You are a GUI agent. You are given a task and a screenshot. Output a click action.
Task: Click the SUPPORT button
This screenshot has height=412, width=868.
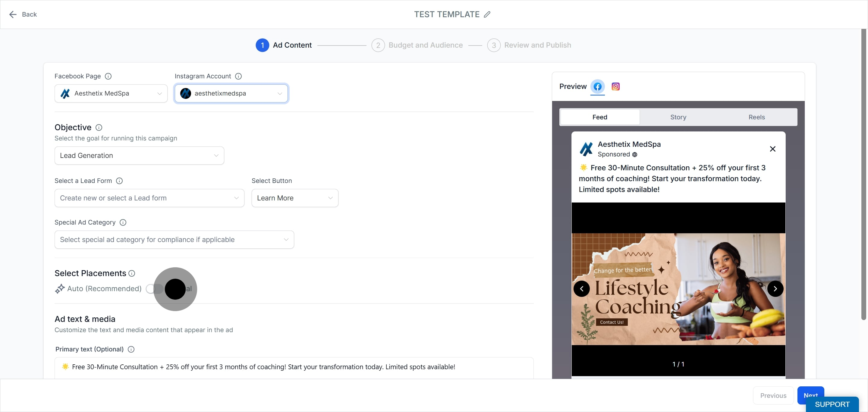click(x=832, y=404)
